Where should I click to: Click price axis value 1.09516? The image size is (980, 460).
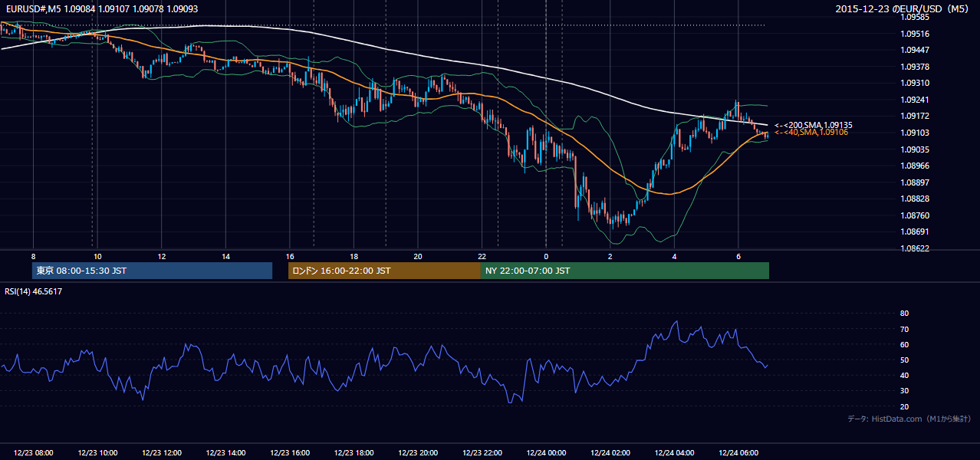click(x=915, y=34)
